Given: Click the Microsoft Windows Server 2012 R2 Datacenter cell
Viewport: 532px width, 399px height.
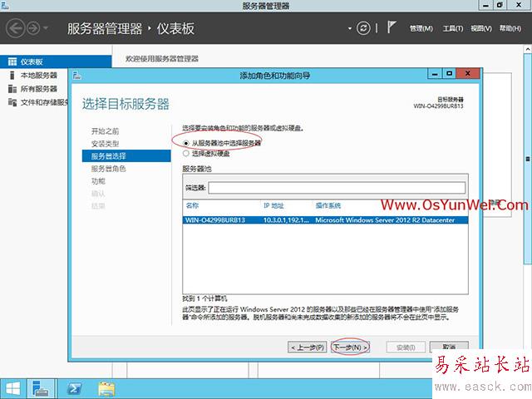Looking at the screenshot, I should click(385, 219).
